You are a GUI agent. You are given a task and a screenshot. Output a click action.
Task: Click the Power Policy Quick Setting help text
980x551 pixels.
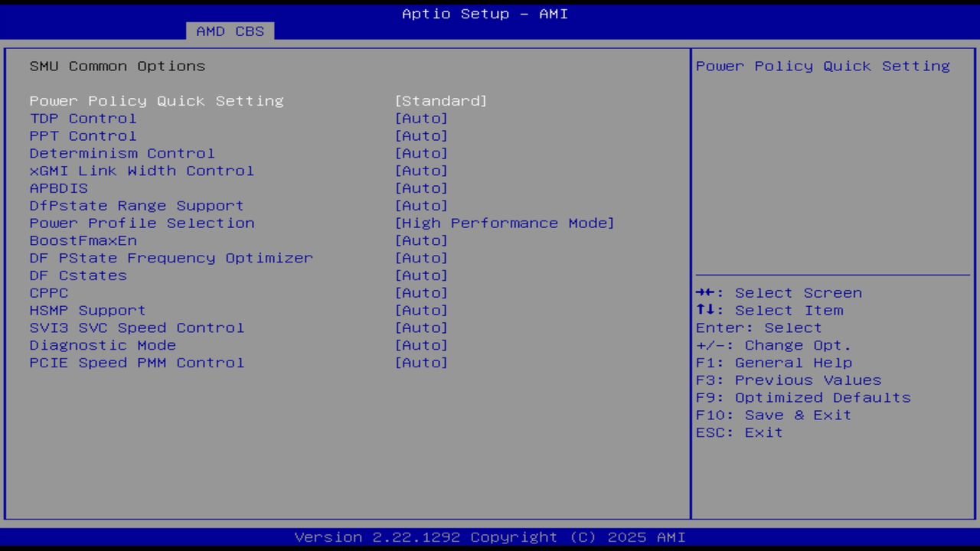(x=823, y=67)
